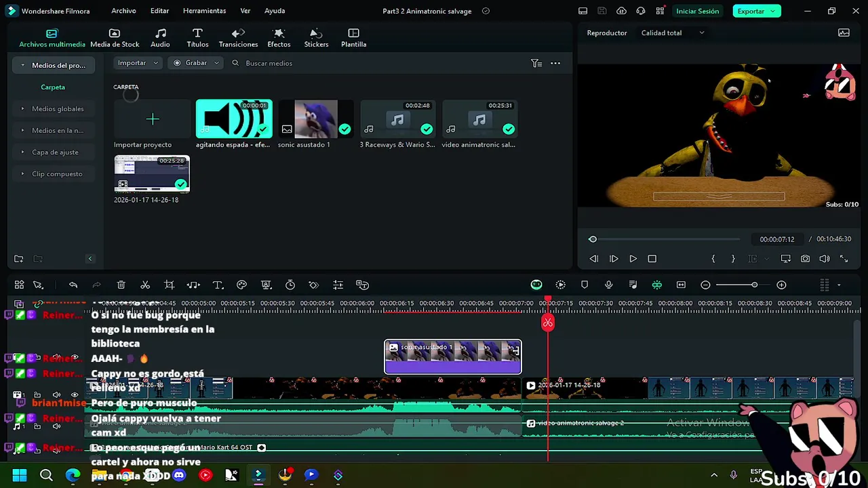
Task: Start voiceover recording with the microphone icon
Action: (x=608, y=285)
